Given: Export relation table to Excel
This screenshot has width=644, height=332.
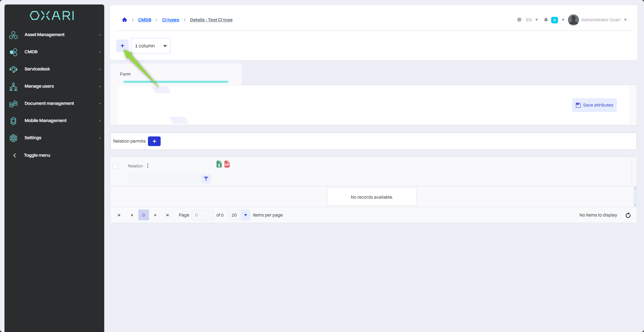Looking at the screenshot, I should 219,164.
